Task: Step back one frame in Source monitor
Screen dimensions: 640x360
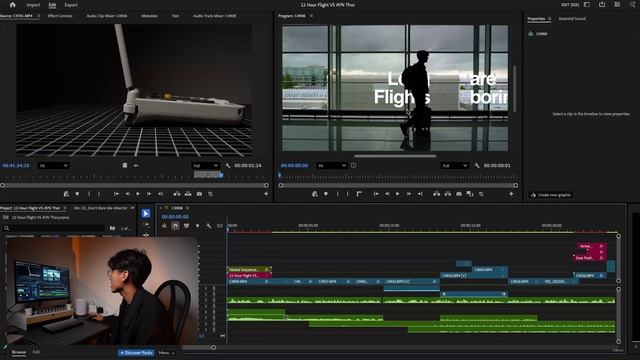Action: 127,194
